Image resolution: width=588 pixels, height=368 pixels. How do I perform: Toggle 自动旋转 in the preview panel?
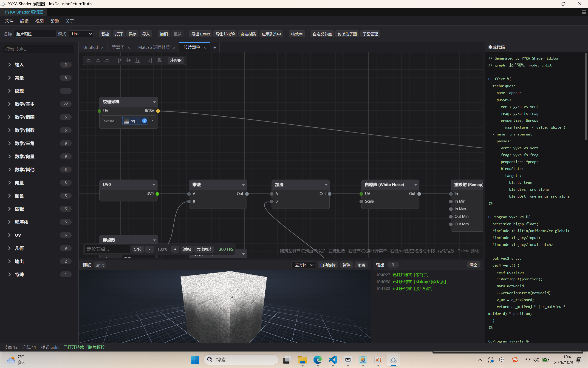coord(328,265)
